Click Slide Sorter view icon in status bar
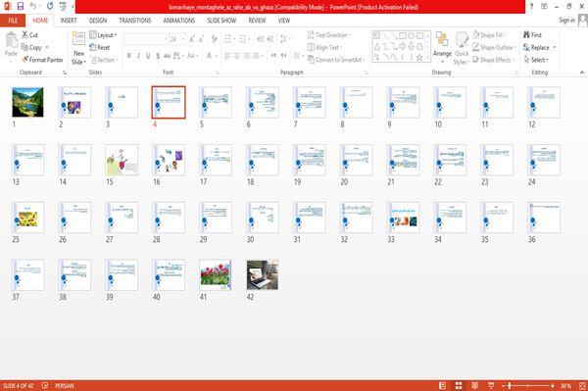The height and width of the screenshot is (391, 588). [459, 385]
